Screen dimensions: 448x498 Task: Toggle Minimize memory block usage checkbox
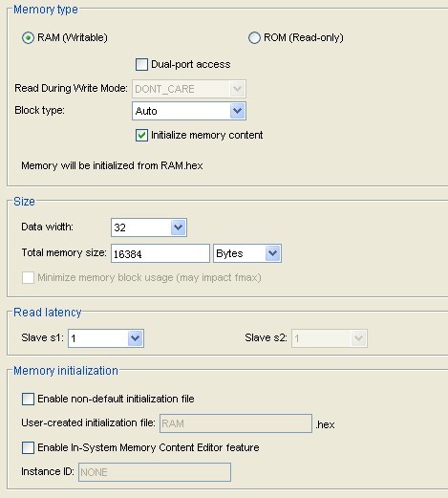coord(28,277)
